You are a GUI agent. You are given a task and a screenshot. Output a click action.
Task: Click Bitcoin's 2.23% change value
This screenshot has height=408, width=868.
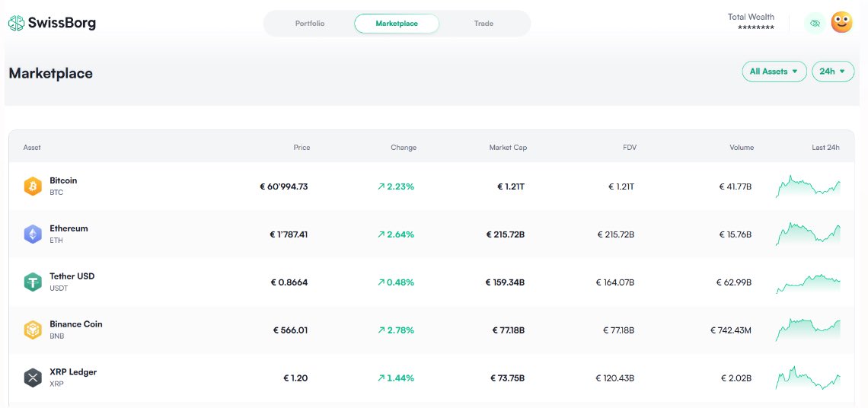coord(396,186)
